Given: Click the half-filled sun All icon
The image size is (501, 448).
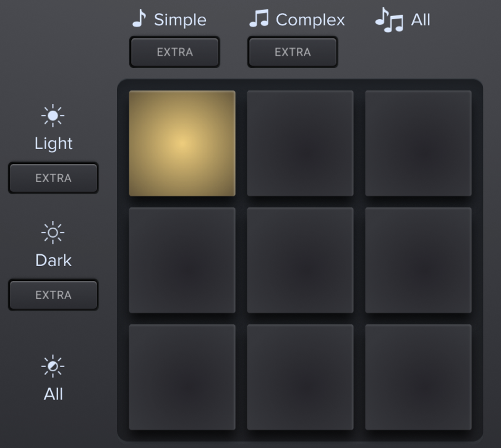Looking at the screenshot, I should coord(53,366).
